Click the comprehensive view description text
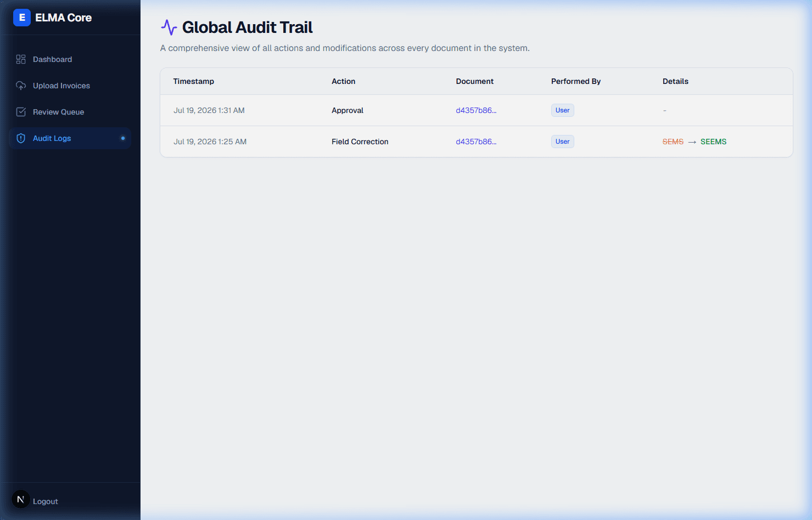 345,48
